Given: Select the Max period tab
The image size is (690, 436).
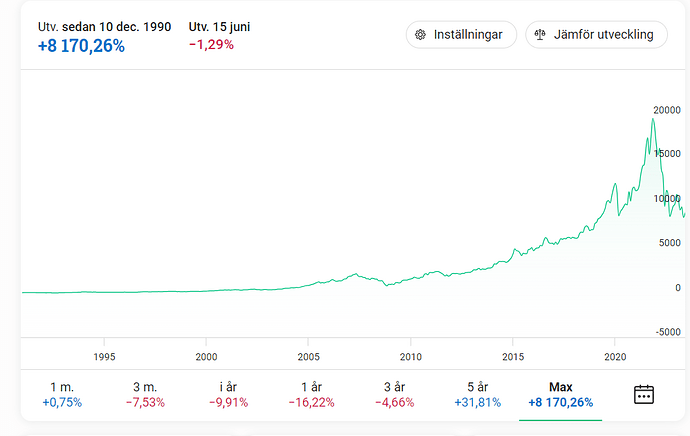Looking at the screenshot, I should tap(560, 394).
